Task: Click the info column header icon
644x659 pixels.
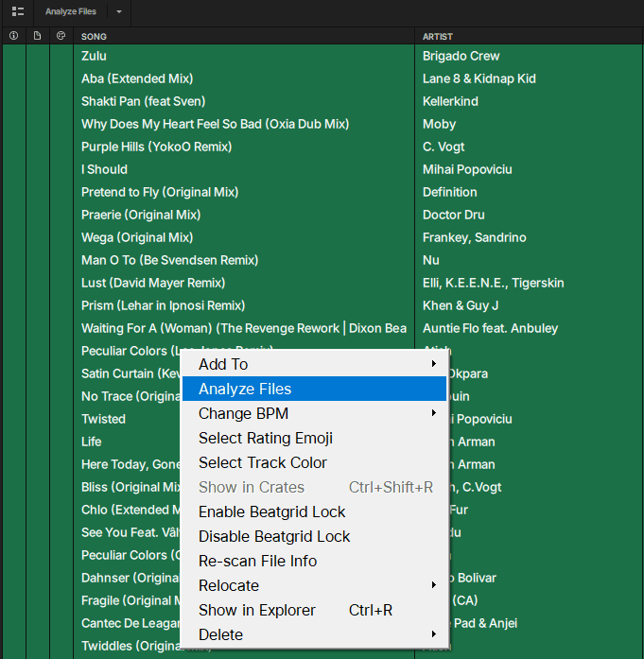Action: (14, 36)
